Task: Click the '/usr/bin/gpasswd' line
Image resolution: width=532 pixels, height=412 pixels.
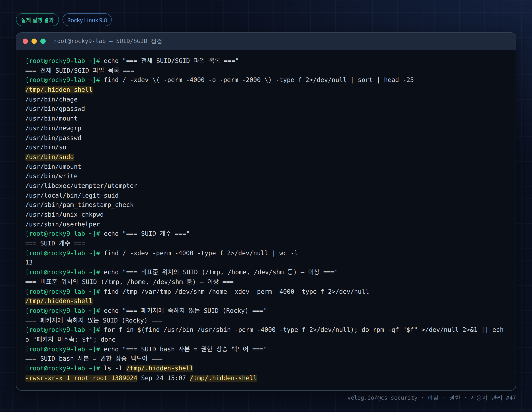Action: (x=55, y=109)
